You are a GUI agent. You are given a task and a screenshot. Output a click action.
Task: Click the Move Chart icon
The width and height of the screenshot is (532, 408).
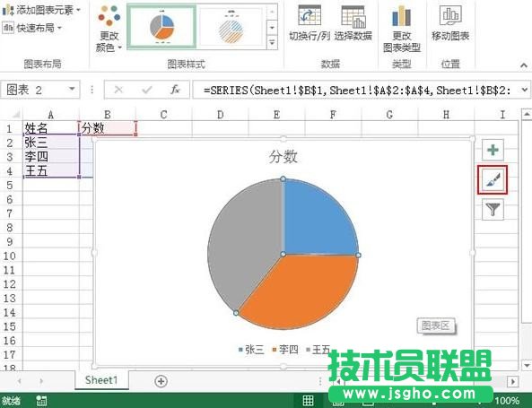pyautogui.click(x=450, y=15)
